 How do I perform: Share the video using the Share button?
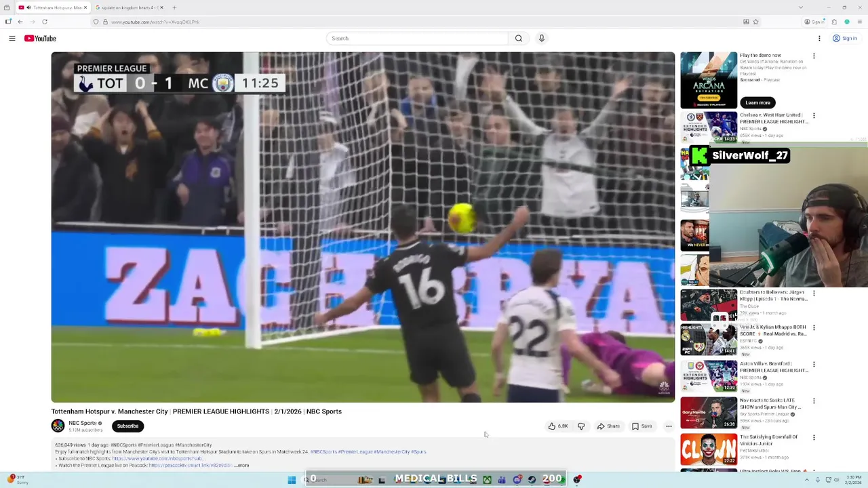tap(608, 426)
